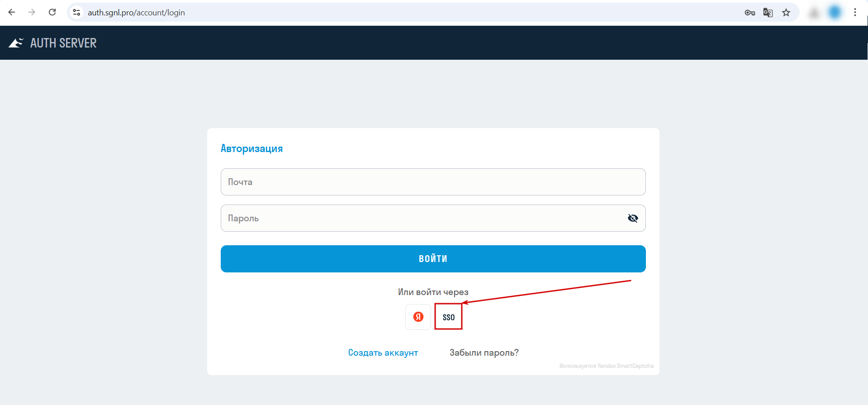
Task: Click the address bar URL
Action: click(x=136, y=13)
